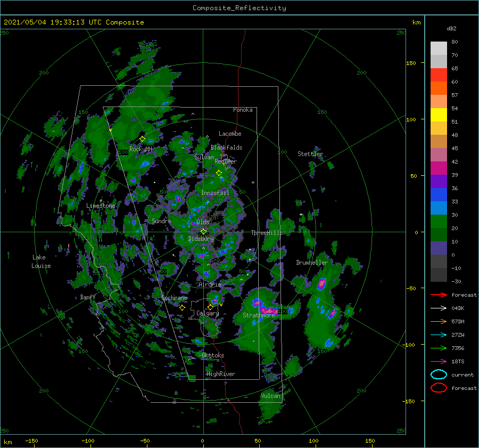Click the yellow diamond radar marker at Olds
The height and width of the screenshot is (448, 479).
(203, 232)
